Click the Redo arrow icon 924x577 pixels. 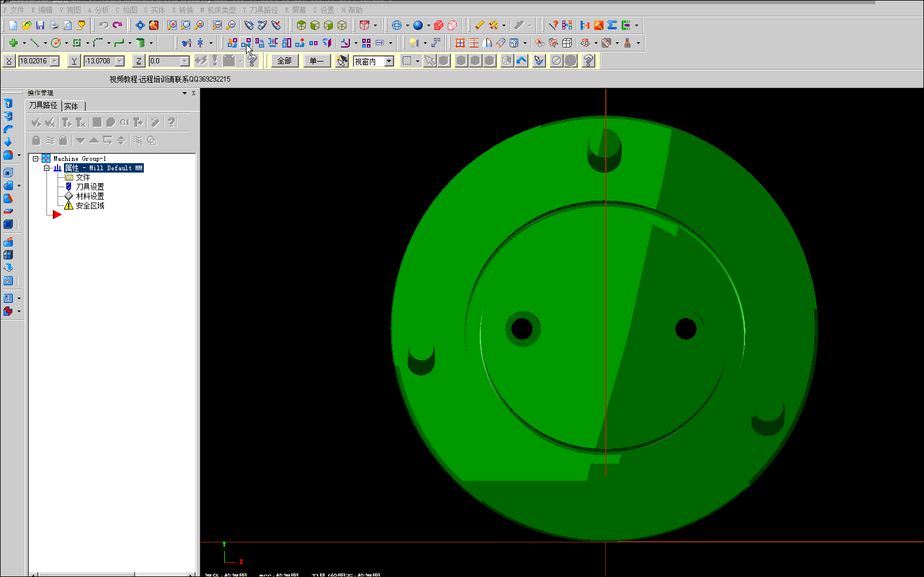pyautogui.click(x=117, y=25)
